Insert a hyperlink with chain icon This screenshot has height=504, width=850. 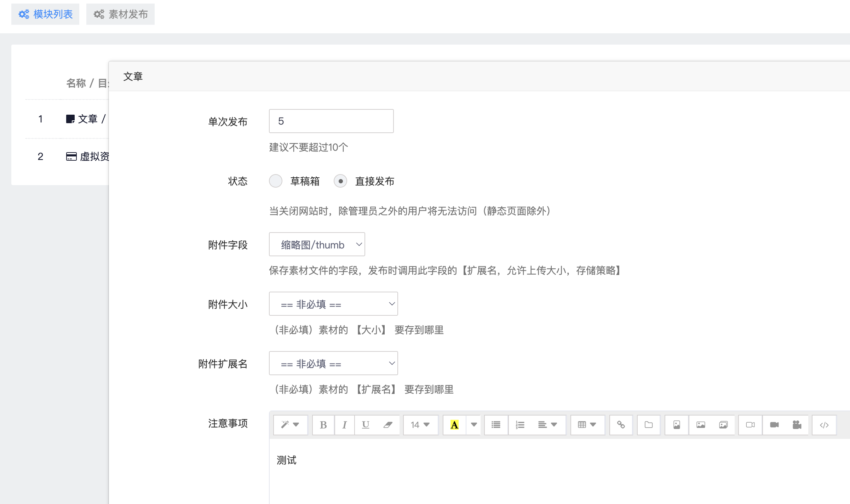coord(621,425)
